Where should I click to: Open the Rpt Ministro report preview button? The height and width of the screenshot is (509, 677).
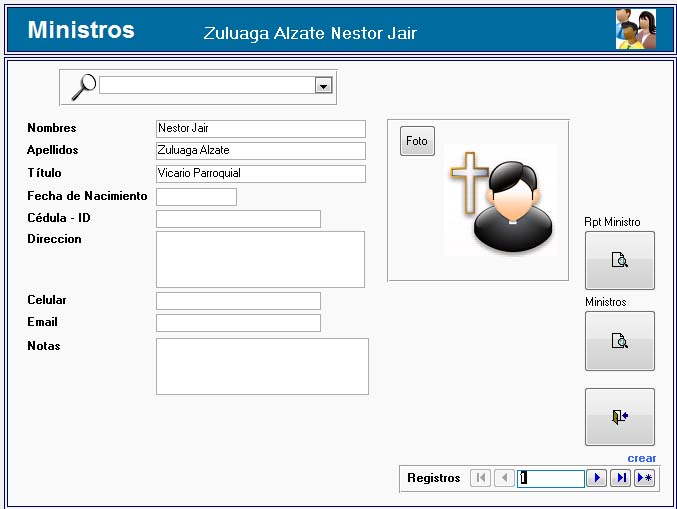tap(620, 260)
